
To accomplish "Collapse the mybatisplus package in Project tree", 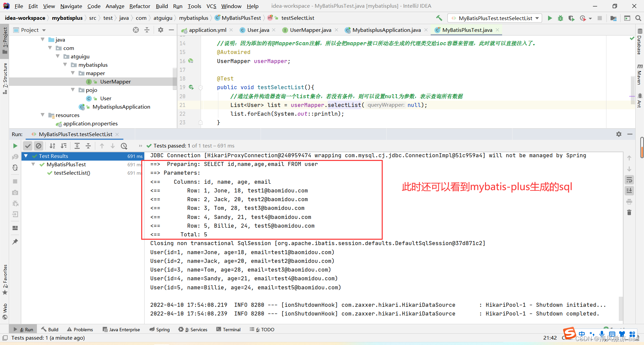I will (65, 64).
